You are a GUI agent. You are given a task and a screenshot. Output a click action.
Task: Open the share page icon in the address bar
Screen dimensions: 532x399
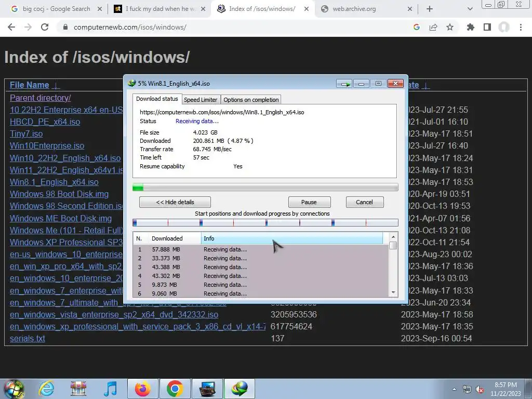[433, 27]
